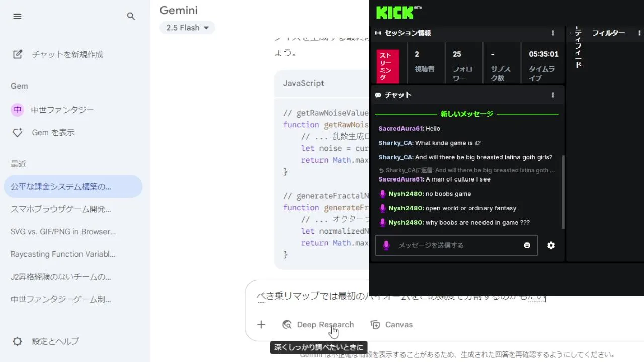Click mic badge beside 'why boobs are needed'
Screen dimensions: 644x362
383,223
